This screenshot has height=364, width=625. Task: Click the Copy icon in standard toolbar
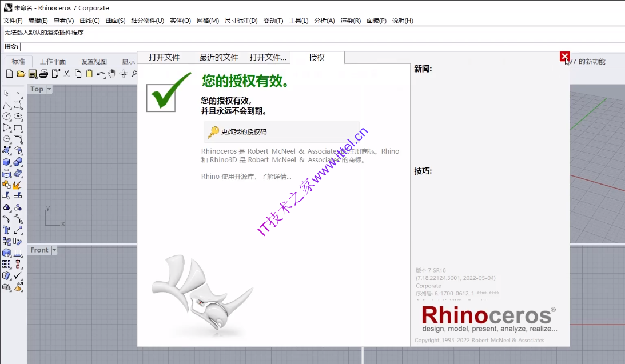(78, 74)
